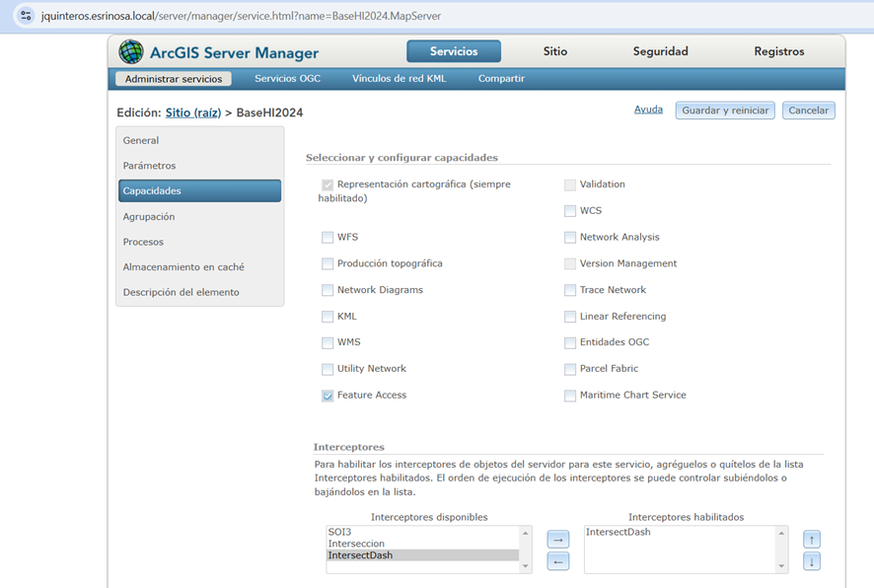Follow the Sitio (raíz) breadcrumb link
This screenshot has width=874, height=588.
click(193, 112)
